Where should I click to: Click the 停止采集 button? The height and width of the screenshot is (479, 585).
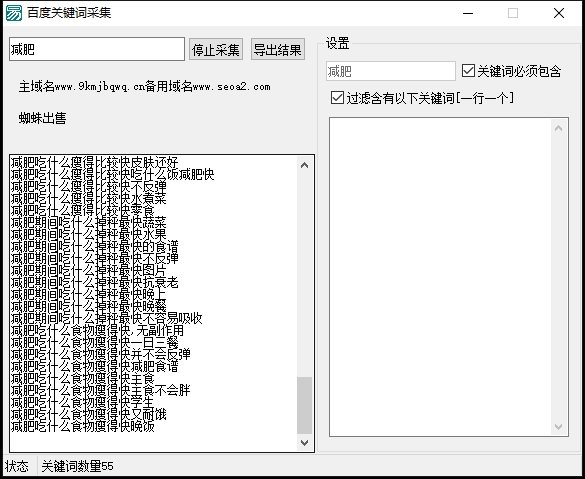216,50
